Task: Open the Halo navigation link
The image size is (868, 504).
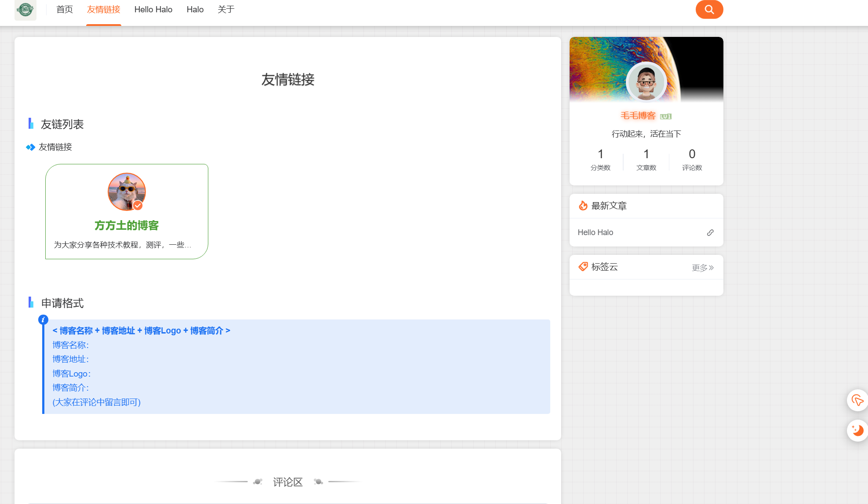Action: point(195,10)
